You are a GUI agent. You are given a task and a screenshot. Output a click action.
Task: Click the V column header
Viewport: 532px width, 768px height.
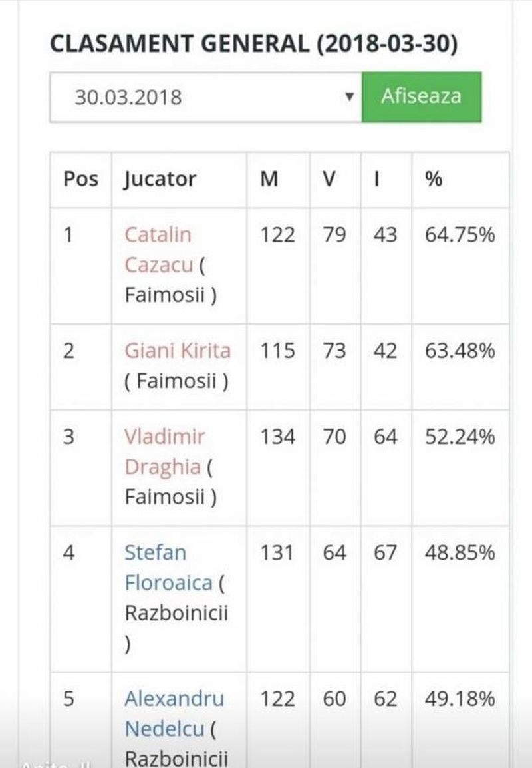(x=329, y=179)
